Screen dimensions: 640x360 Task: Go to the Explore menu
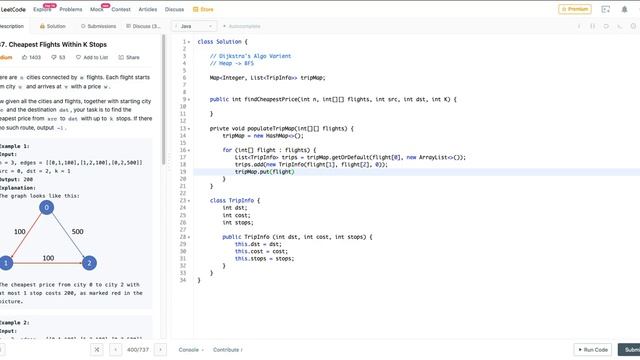click(x=42, y=9)
